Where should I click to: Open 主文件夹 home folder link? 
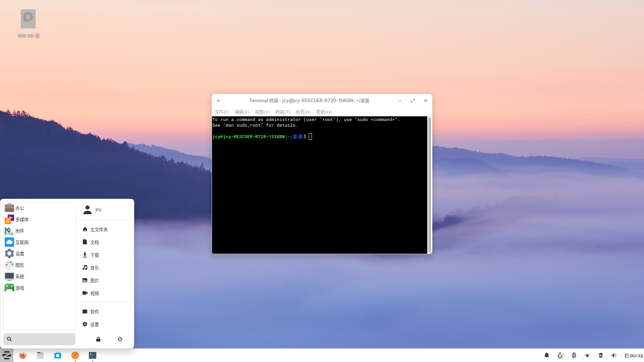[x=99, y=230]
